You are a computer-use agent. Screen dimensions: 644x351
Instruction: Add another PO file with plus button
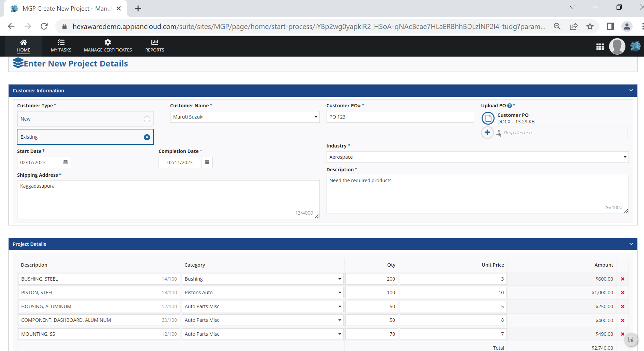[487, 132]
